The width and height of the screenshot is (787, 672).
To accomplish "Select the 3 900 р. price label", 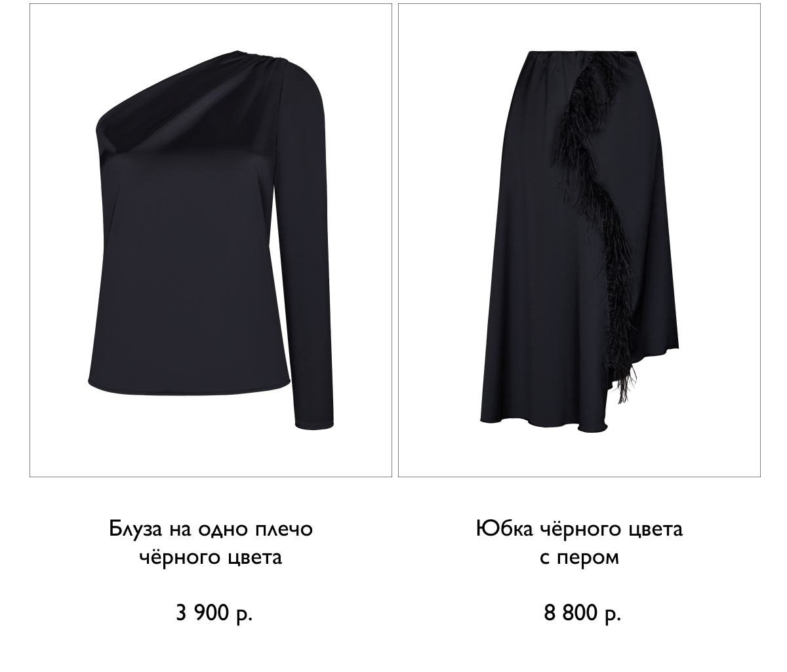I will point(214,613).
